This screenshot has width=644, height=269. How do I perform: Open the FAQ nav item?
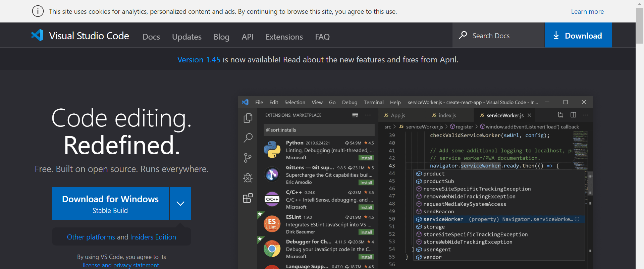322,37
